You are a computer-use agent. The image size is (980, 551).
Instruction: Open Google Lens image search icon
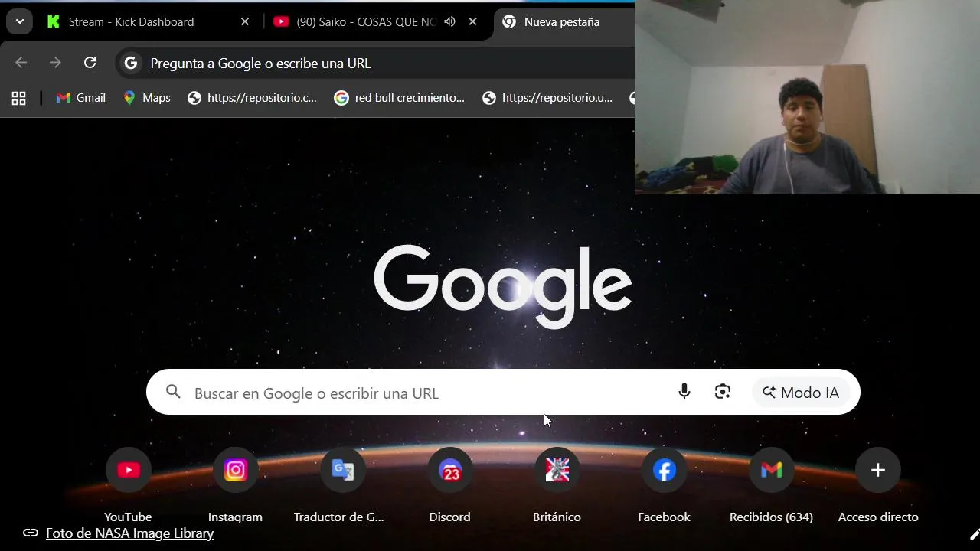coord(723,392)
